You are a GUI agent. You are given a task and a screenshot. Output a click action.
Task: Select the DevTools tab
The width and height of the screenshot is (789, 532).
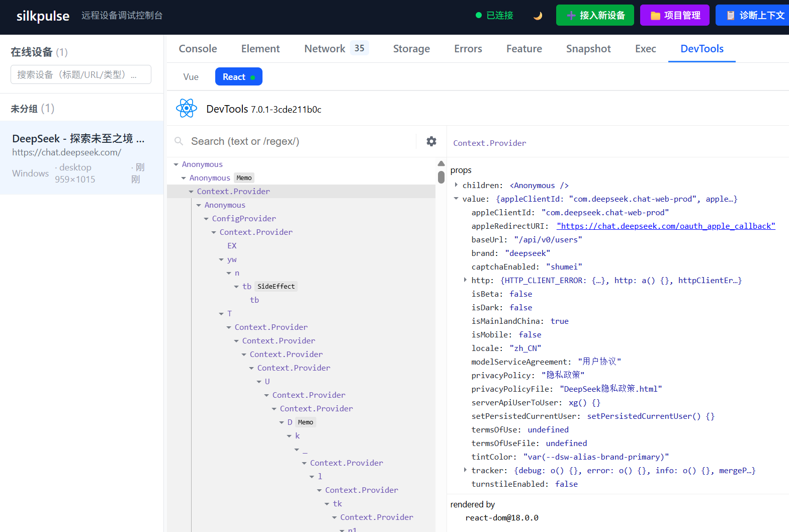click(702, 49)
